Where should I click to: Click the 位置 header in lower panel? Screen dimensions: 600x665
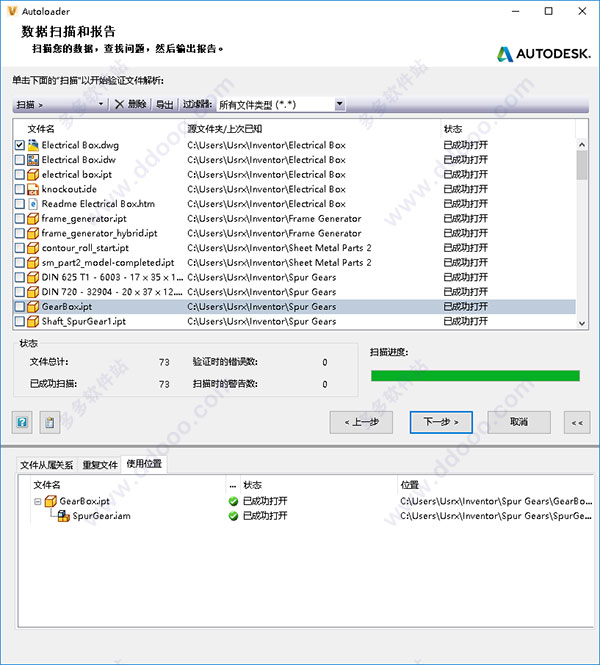(x=410, y=485)
